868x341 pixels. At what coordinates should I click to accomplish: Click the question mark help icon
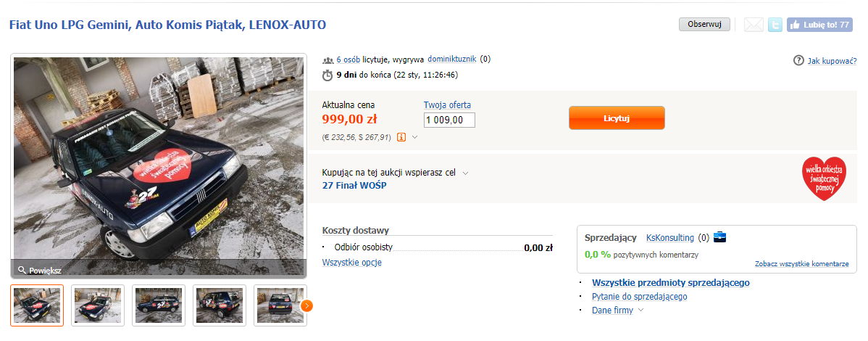coord(798,60)
